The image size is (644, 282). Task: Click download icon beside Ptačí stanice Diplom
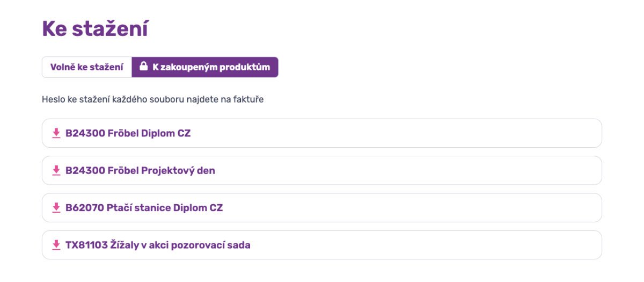point(56,208)
